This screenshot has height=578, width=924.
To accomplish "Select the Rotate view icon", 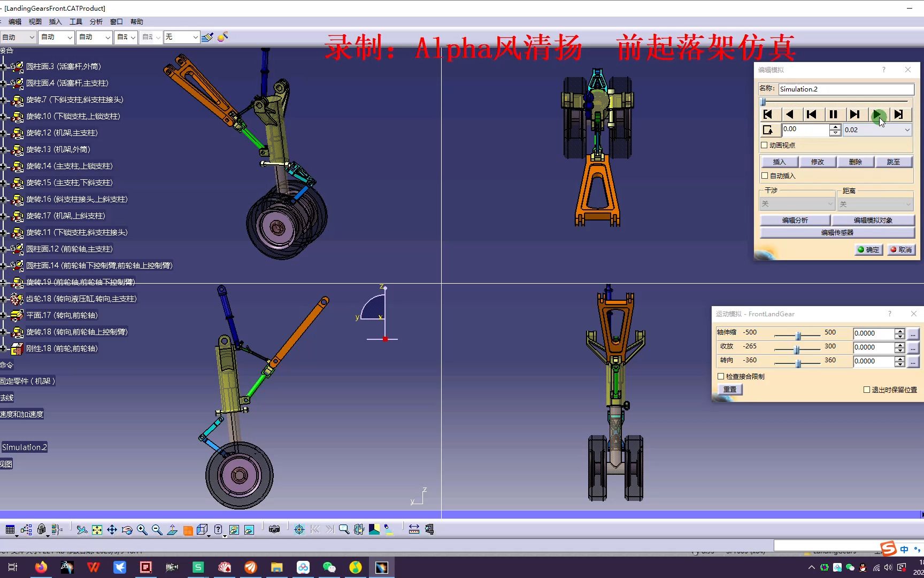I will [x=127, y=530].
